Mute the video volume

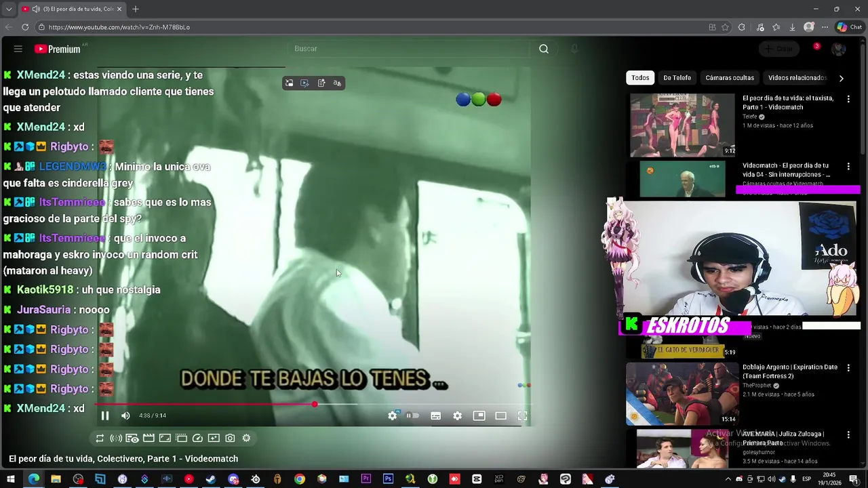(x=125, y=415)
